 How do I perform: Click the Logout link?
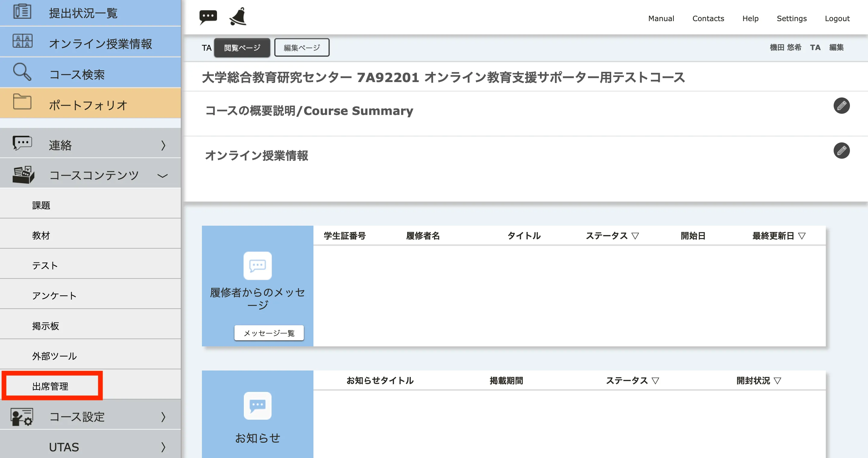point(837,18)
